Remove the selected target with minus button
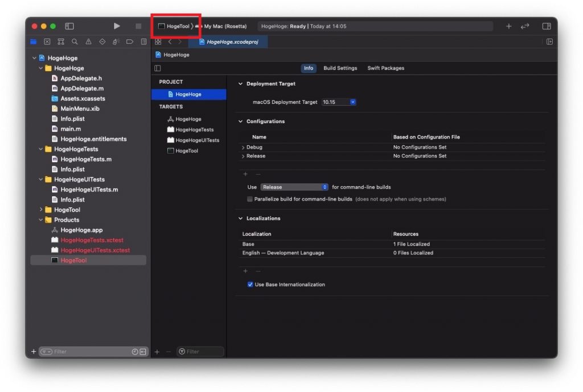 click(x=169, y=352)
